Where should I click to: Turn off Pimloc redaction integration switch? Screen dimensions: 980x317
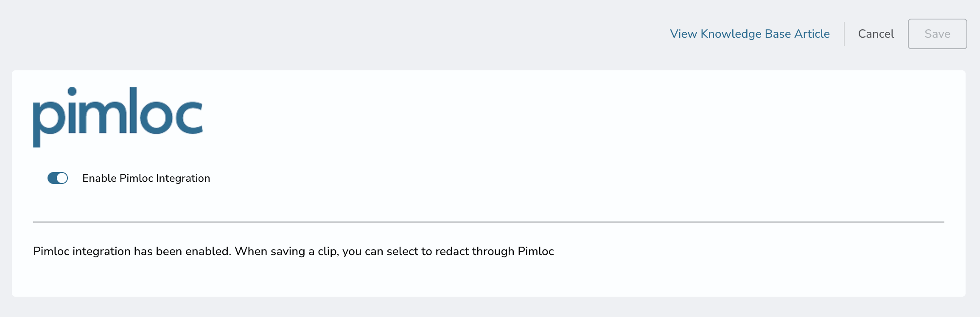click(x=58, y=178)
